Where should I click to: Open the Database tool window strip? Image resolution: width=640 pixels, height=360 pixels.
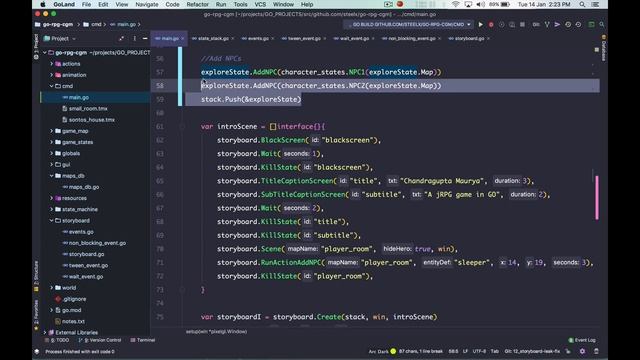pyautogui.click(x=604, y=48)
